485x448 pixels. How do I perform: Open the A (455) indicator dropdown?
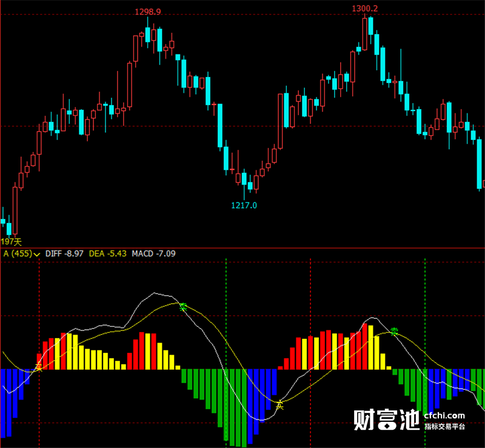pos(22,254)
